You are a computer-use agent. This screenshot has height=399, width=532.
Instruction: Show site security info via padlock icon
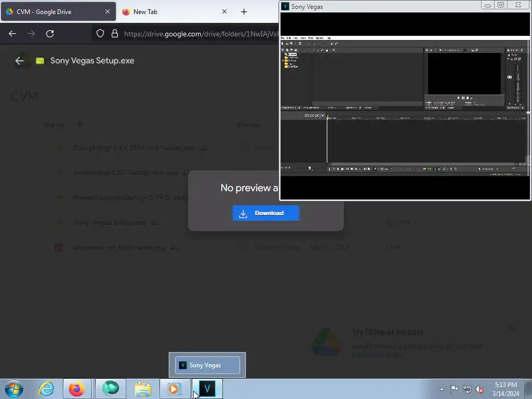115,33
